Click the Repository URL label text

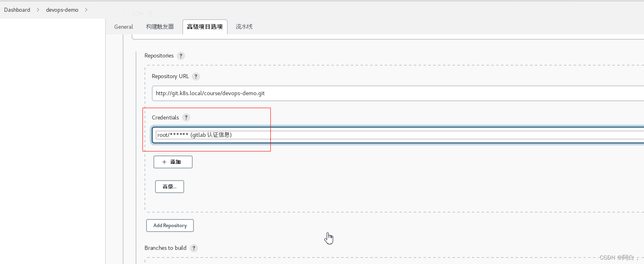tap(170, 76)
